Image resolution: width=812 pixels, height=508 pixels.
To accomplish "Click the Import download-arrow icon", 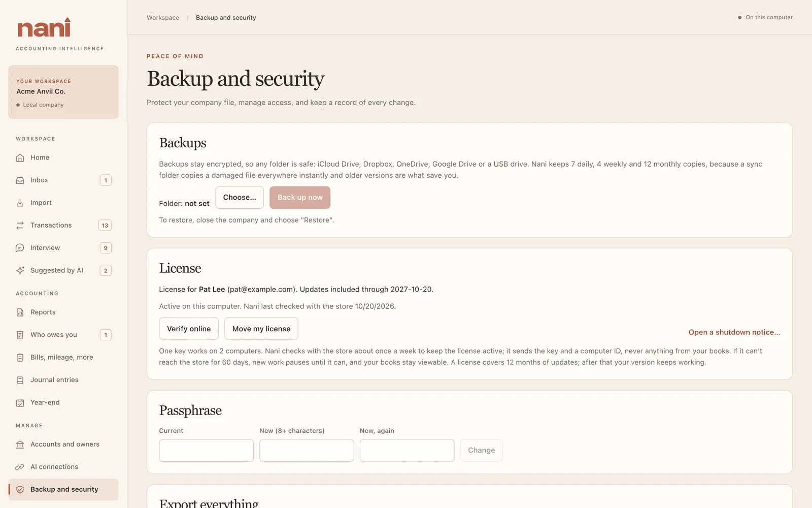I will [20, 203].
